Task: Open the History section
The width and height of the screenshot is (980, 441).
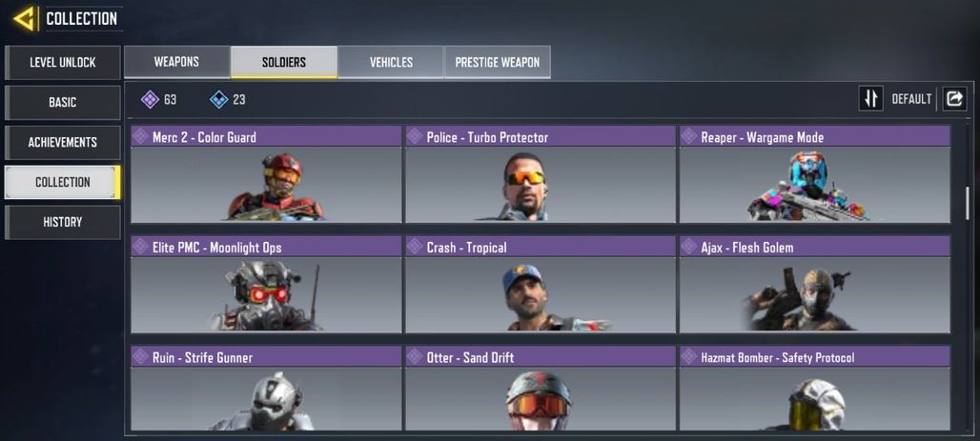Action: [x=63, y=222]
